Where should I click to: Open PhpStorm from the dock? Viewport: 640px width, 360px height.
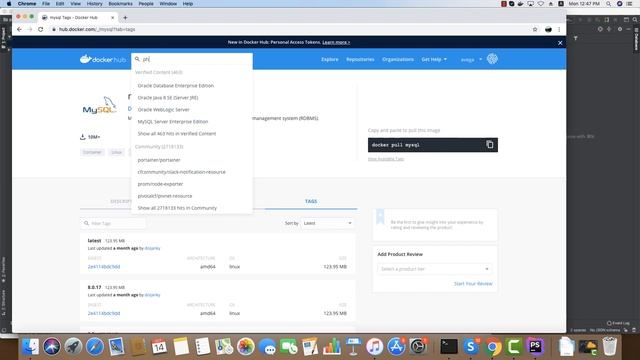coord(535,347)
